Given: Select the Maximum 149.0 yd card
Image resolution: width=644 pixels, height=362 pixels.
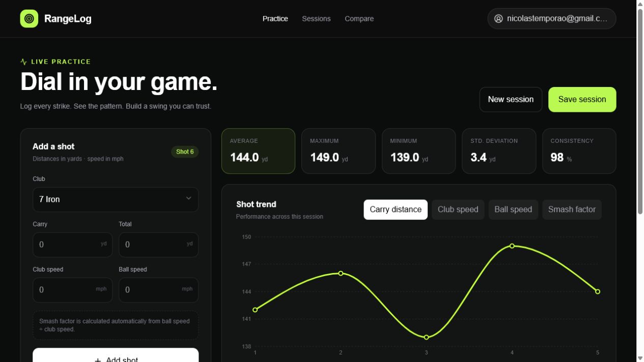Looking at the screenshot, I should (339, 151).
